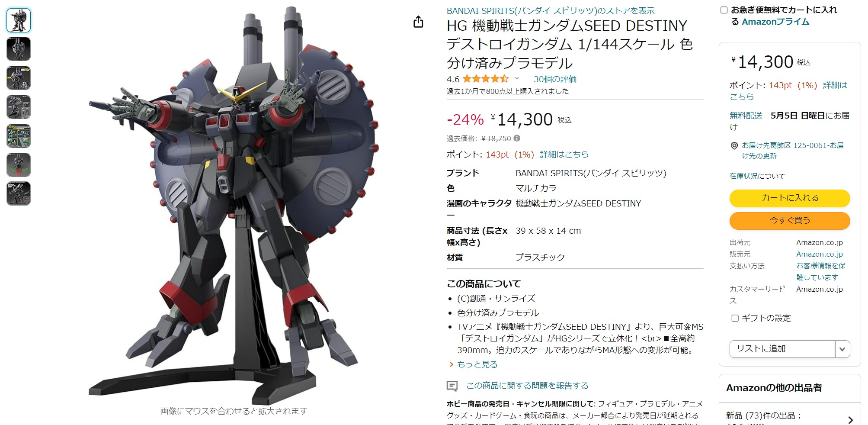Click the report issue speech bubble icon
The image size is (868, 425).
coord(452,386)
